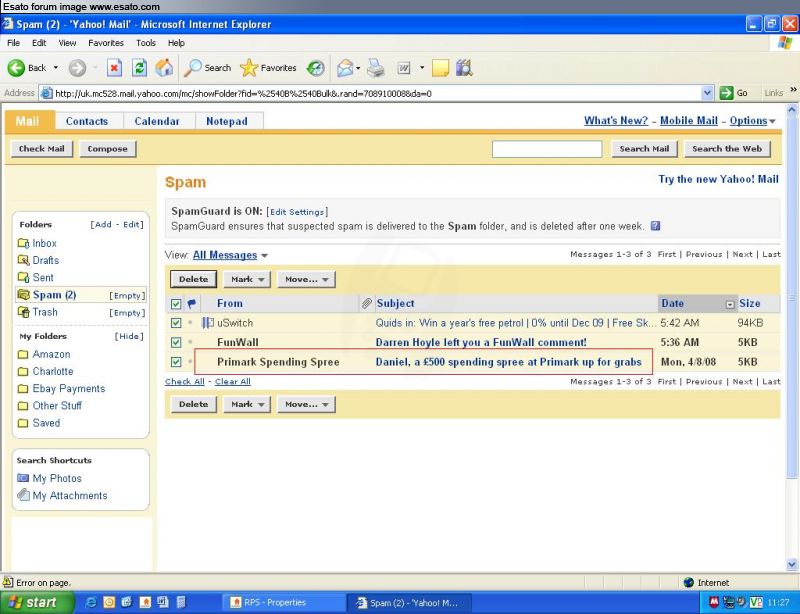Click the Edit Settings link
800x614 pixels.
297,212
